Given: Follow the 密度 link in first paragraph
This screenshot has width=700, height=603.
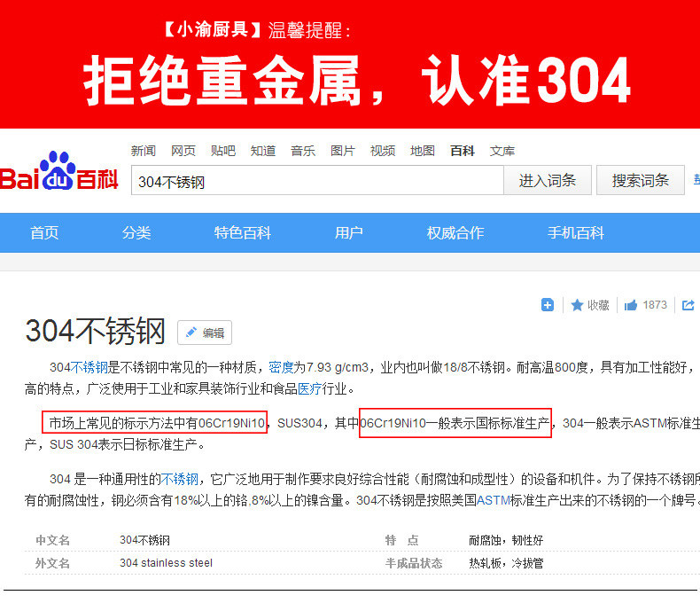Looking at the screenshot, I should point(281,368).
